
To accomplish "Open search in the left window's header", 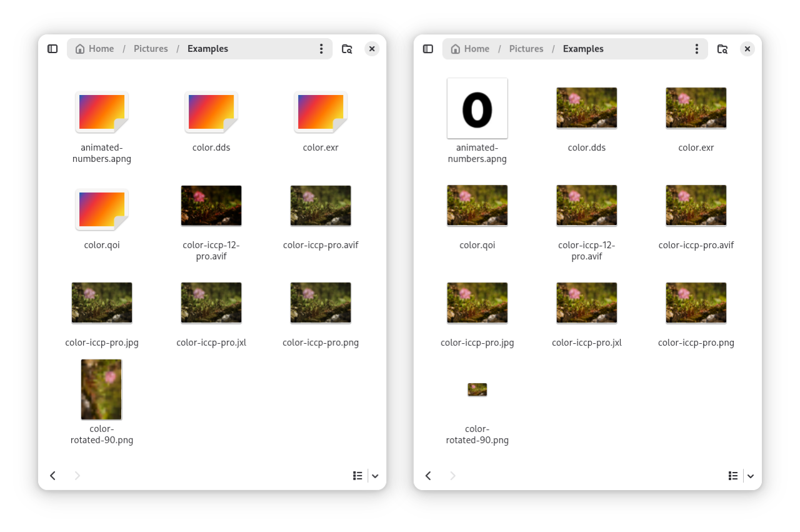I will (347, 49).
